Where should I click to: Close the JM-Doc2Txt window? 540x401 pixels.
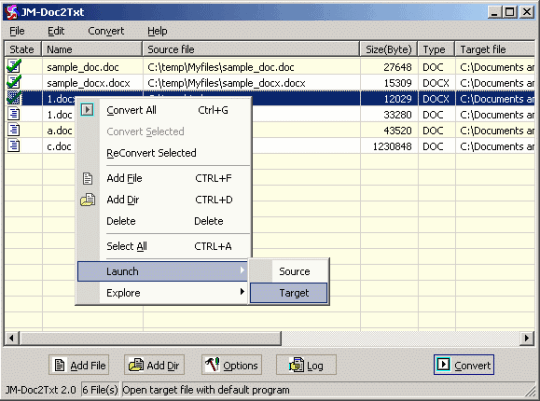(x=527, y=12)
